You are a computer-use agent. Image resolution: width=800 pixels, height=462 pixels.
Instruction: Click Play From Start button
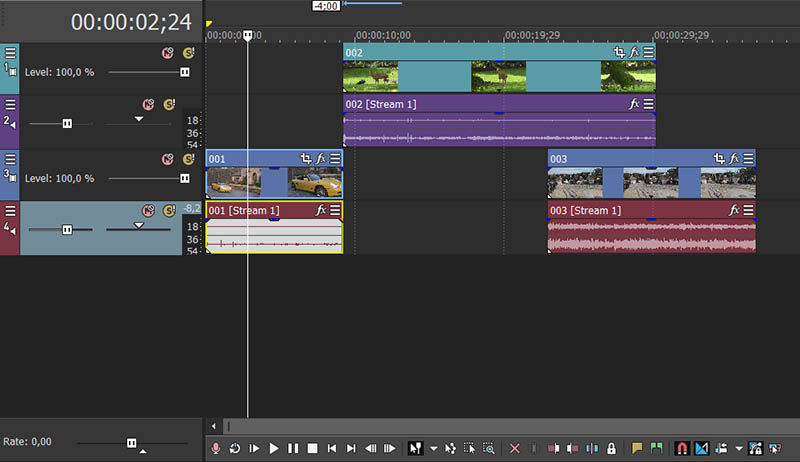(254, 448)
